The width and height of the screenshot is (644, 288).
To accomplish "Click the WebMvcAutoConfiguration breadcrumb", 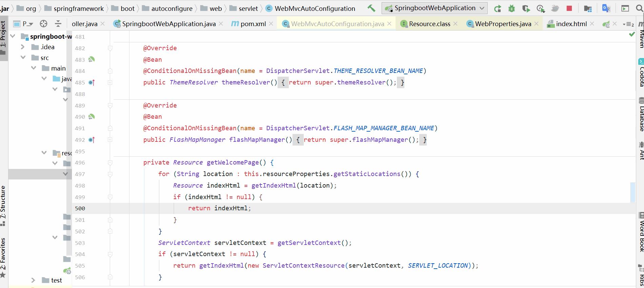I will [315, 8].
